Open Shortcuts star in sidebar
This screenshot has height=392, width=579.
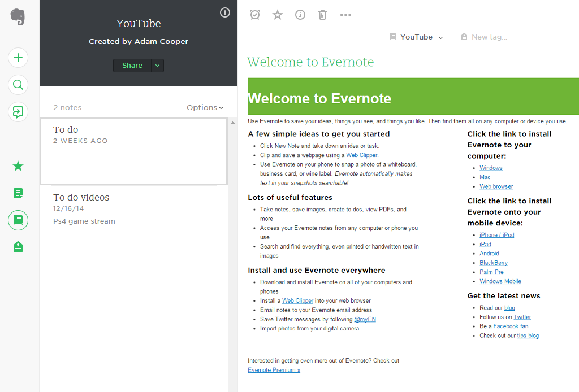(x=18, y=166)
